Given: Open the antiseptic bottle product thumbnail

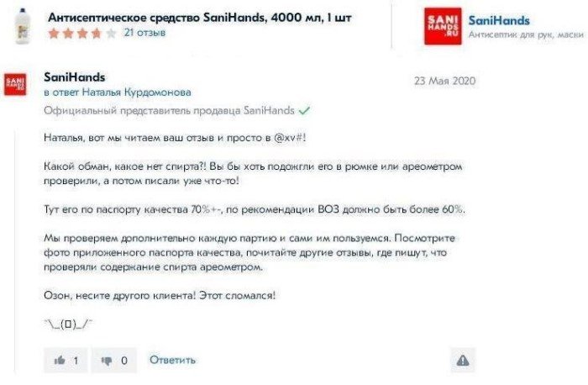Looking at the screenshot, I should tap(23, 26).
